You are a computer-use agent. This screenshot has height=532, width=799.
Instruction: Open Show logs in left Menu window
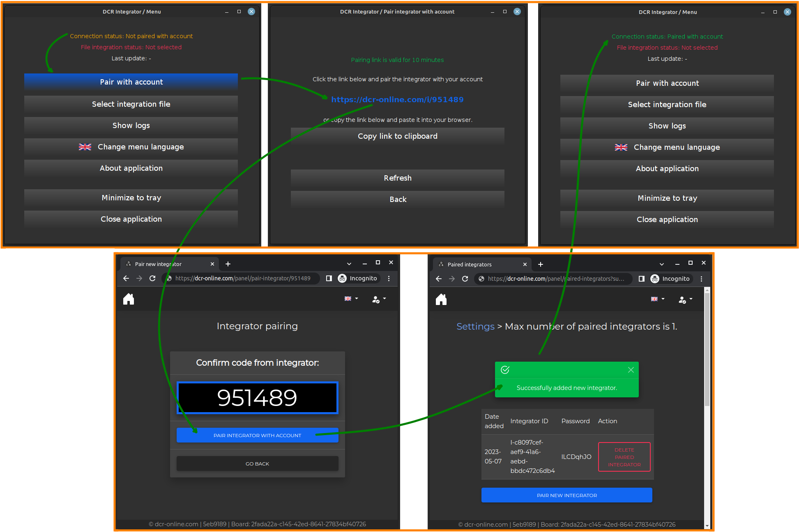[x=131, y=126]
